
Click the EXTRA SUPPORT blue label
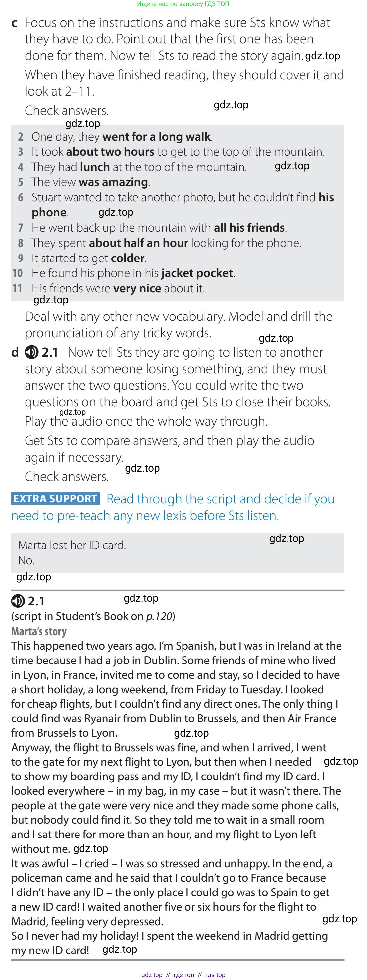(x=56, y=498)
